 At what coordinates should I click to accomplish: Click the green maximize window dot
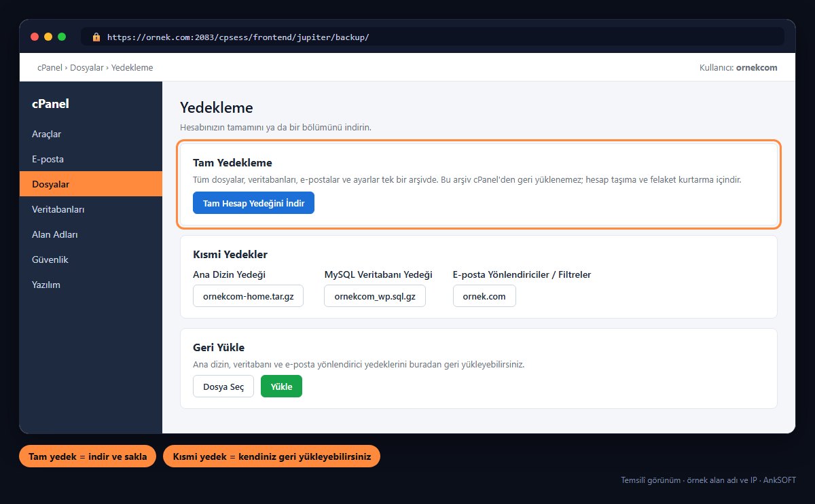pos(62,37)
